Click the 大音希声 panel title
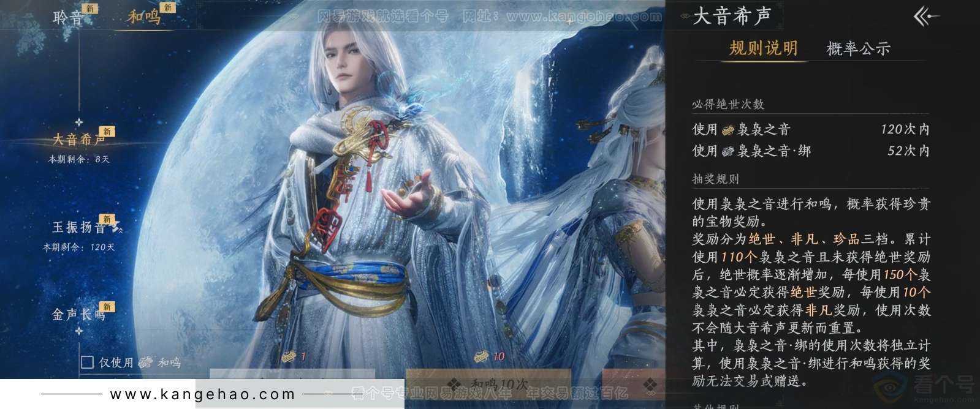This screenshot has width=980, height=409. point(732,17)
